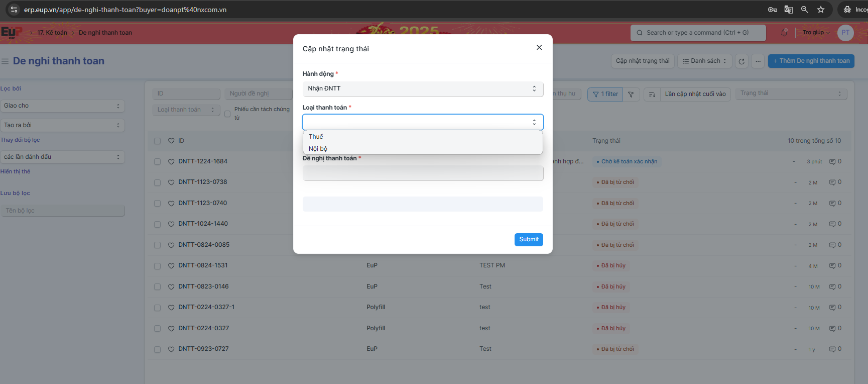
Task: Click the Đề nghị thanh toán field
Action: point(422,173)
